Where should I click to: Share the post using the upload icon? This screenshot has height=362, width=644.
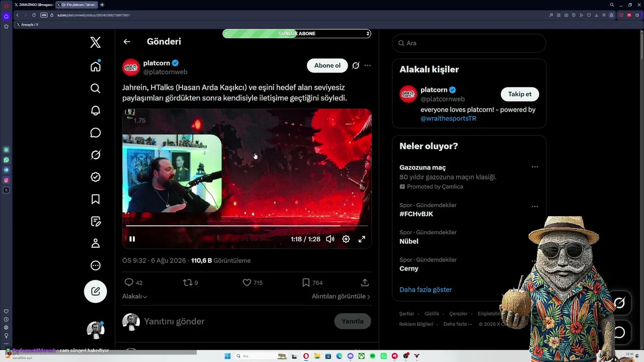[x=365, y=283]
